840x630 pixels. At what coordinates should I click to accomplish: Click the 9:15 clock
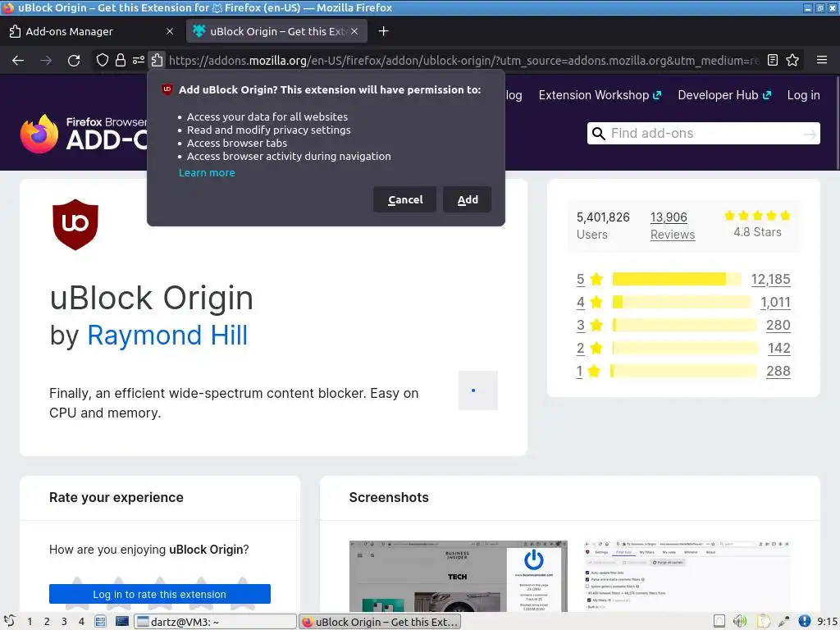(827, 622)
